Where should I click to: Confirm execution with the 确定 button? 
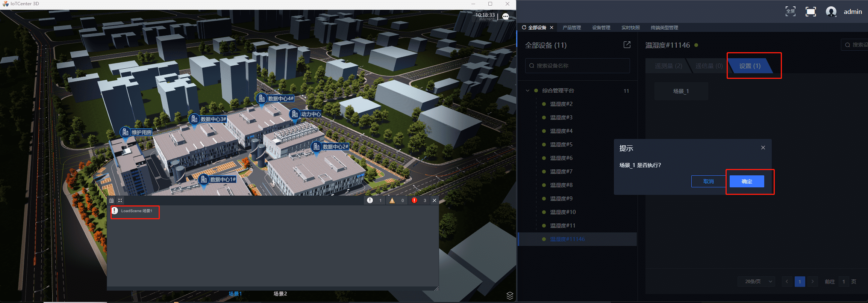coord(747,181)
